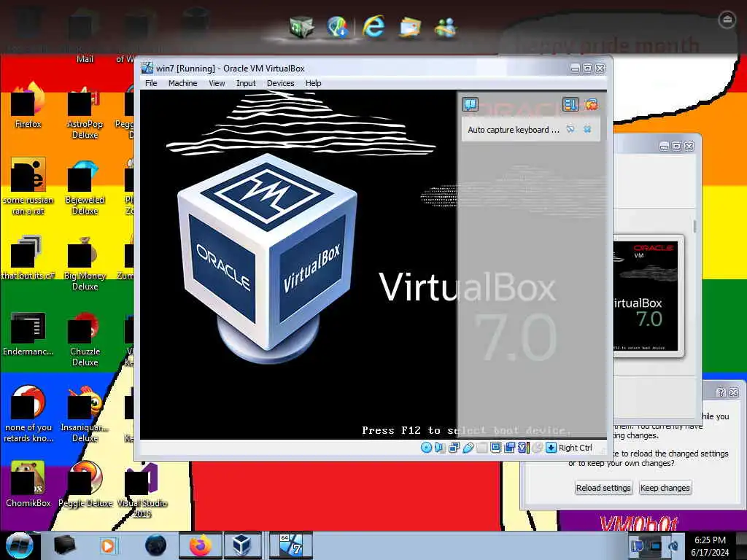
Task: Select the Endermanc... desktop icon
Action: [x=28, y=333]
